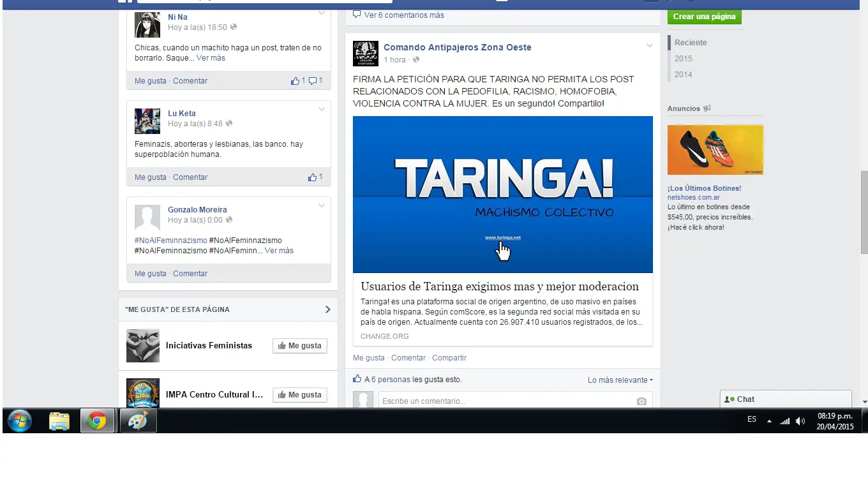Click 'Me gusta' under the Taringa petition post
Viewport: 868px width, 490px height.
369,358
